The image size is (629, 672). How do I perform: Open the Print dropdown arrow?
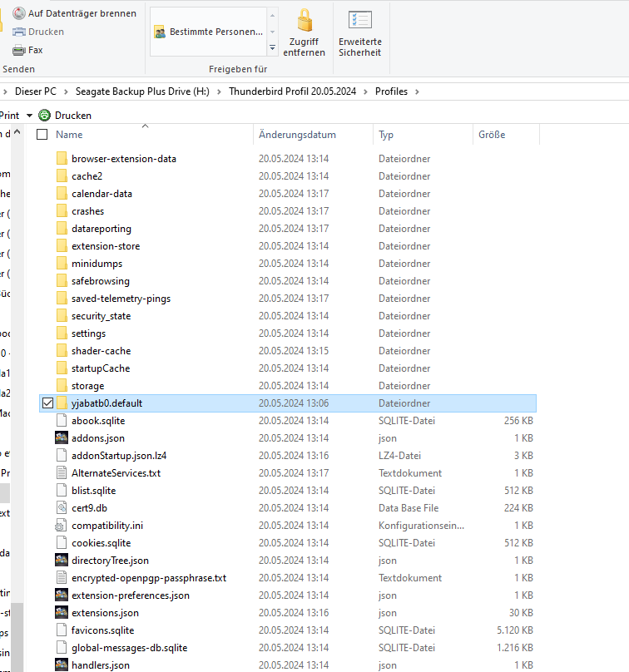click(x=29, y=116)
